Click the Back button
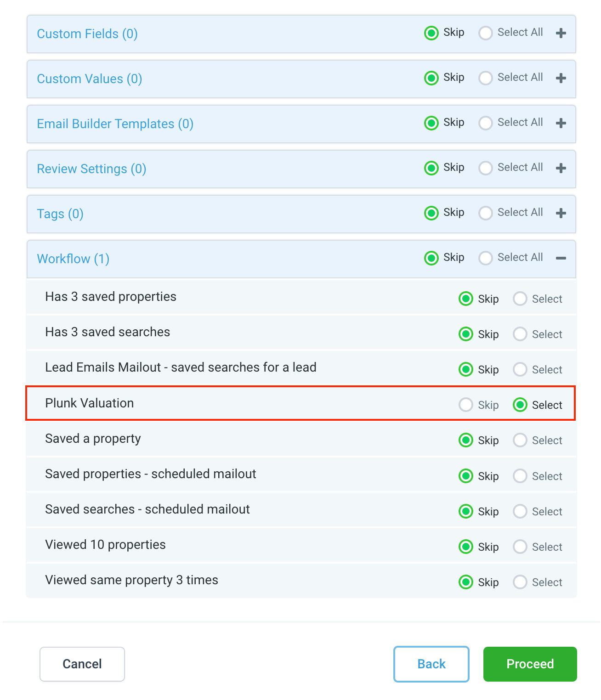 point(431,664)
